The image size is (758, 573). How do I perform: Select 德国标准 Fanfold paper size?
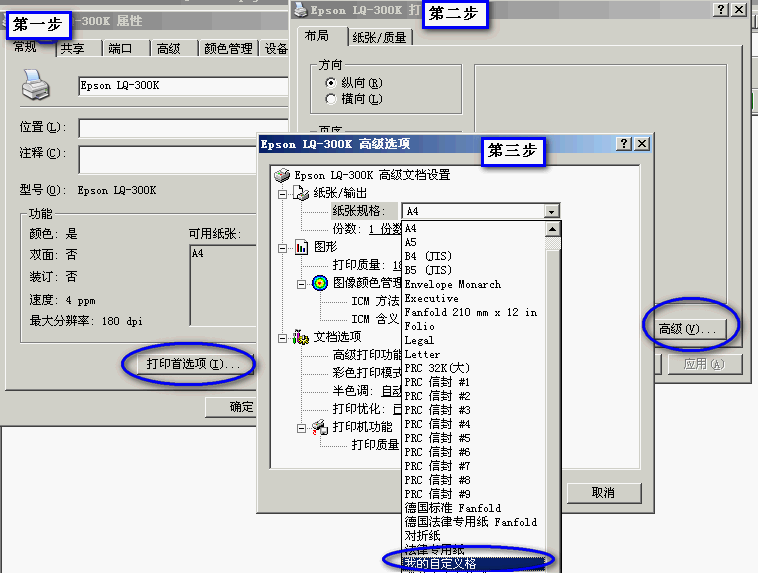click(474, 508)
